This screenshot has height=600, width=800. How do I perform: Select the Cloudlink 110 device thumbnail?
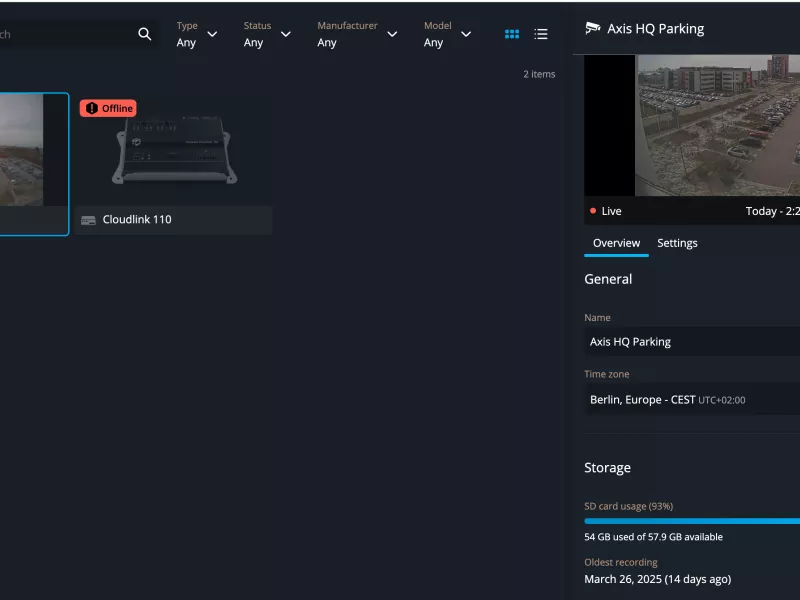[174, 150]
